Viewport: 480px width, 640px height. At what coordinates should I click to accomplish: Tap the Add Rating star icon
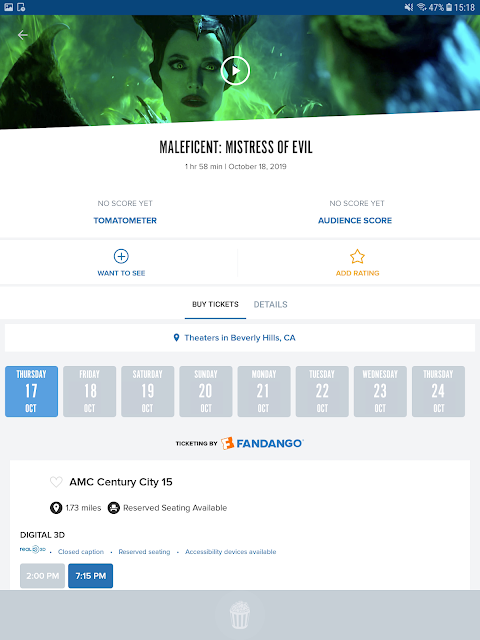[357, 256]
